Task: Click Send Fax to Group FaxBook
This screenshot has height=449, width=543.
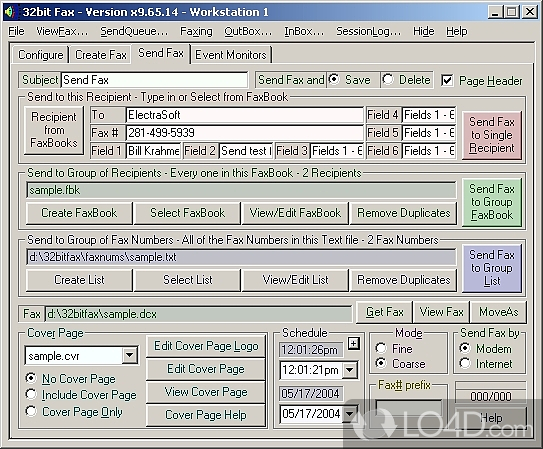Action: [492, 202]
